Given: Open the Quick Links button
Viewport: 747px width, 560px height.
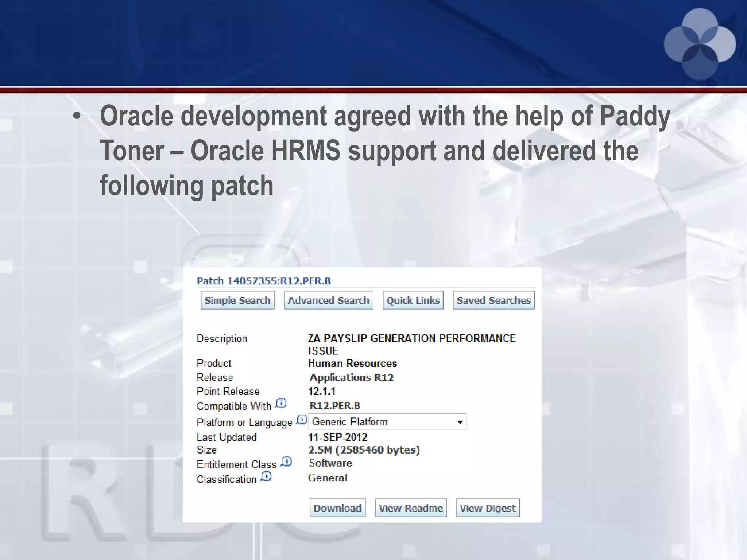Looking at the screenshot, I should point(413,300).
